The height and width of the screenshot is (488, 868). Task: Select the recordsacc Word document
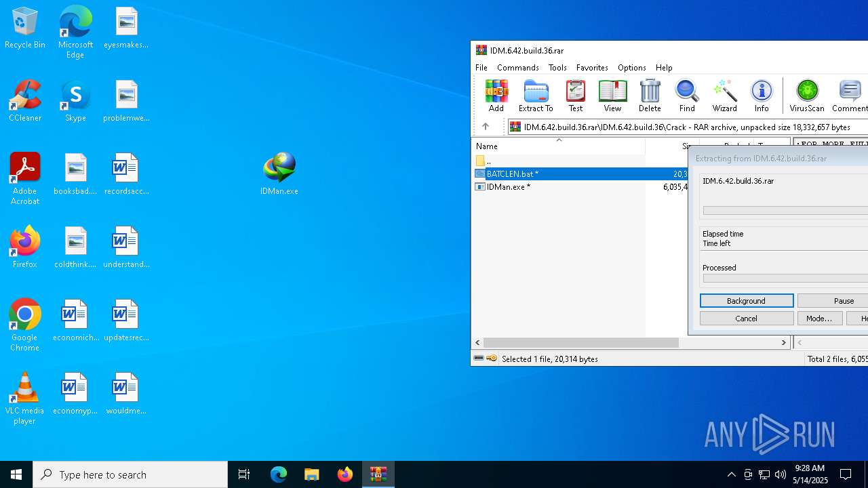(x=126, y=174)
